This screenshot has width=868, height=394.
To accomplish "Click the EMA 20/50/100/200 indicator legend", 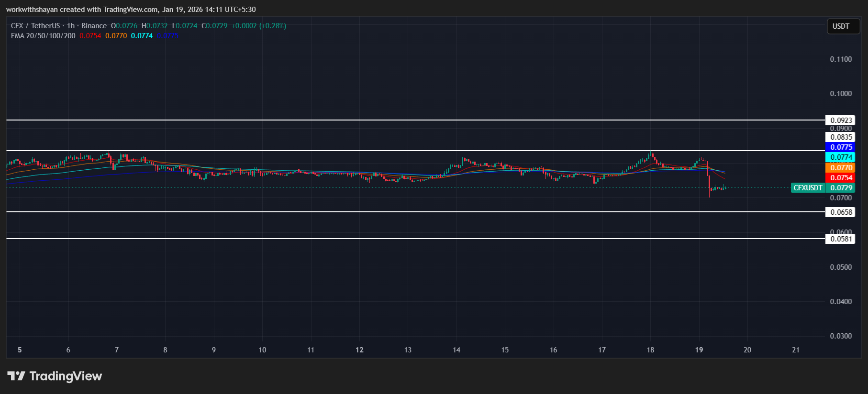I will 43,36.
